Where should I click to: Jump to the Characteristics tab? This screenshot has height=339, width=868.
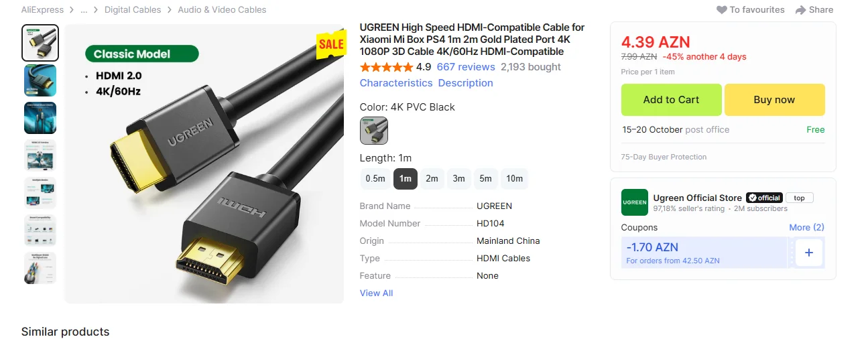(396, 83)
